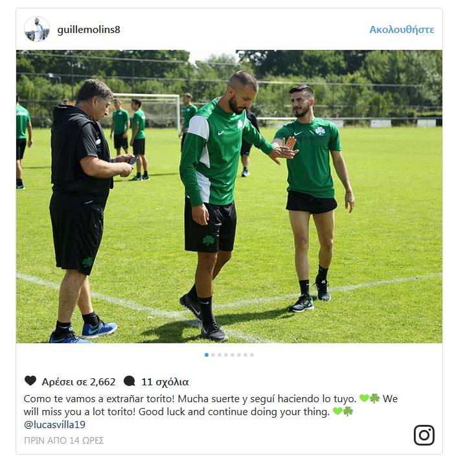Click the heart like icon

click(x=30, y=381)
